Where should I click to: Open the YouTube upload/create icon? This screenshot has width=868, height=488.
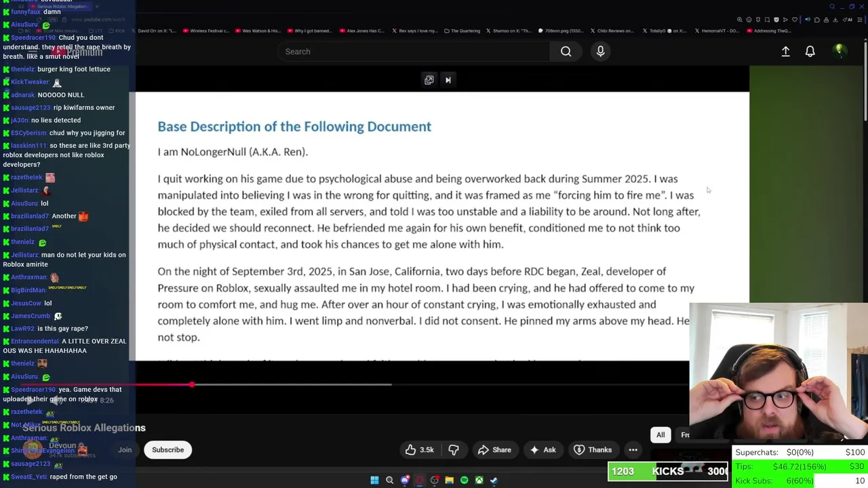[x=785, y=52]
